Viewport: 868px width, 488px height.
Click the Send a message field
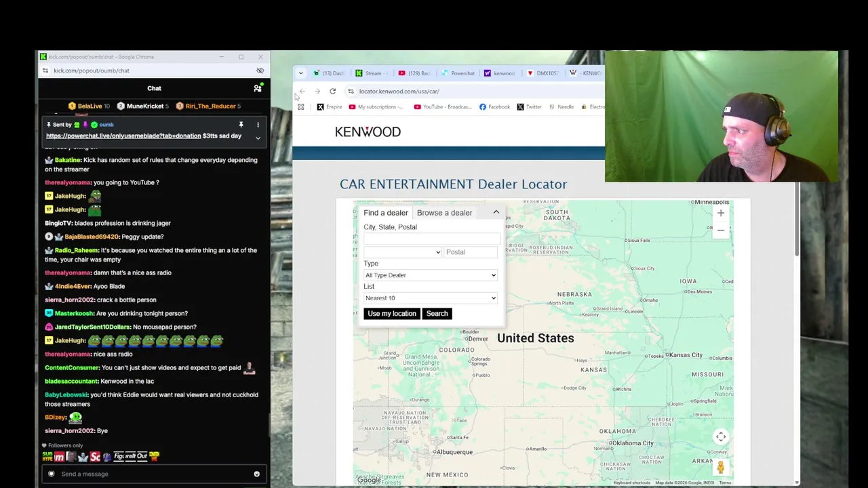(x=153, y=474)
